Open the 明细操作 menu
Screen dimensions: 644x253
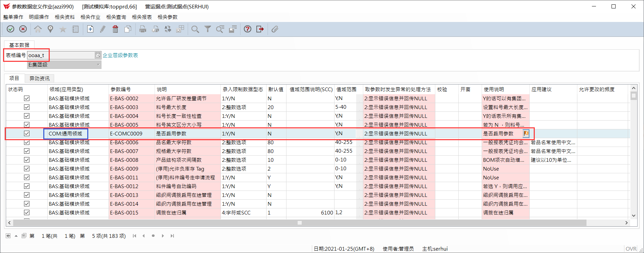pos(39,17)
